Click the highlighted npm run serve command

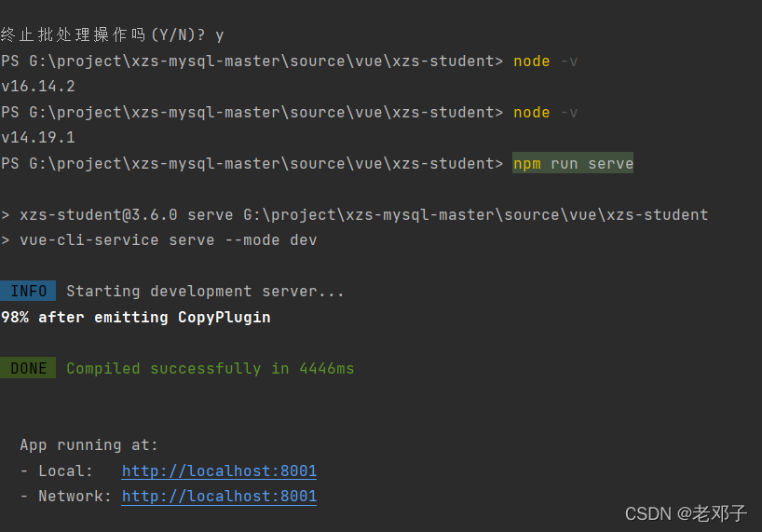[x=573, y=164]
